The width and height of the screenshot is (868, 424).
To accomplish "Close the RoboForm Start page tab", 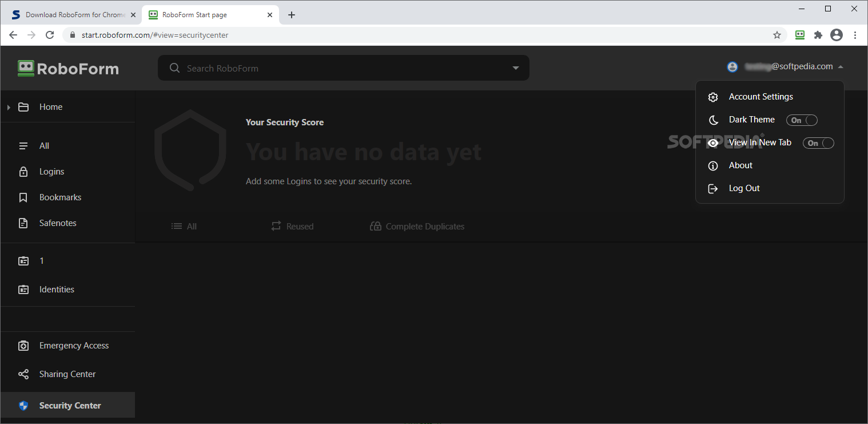I will (x=270, y=15).
